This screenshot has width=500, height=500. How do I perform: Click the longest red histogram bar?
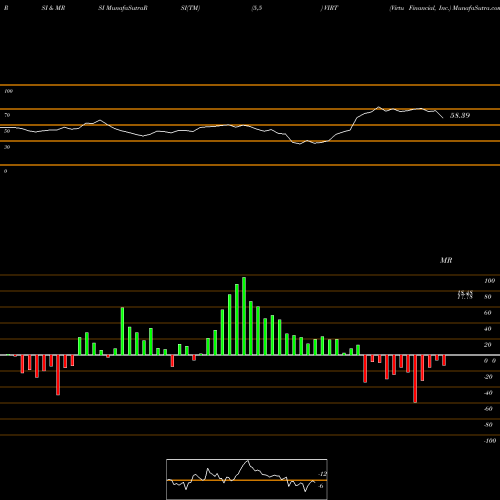[x=415, y=379]
